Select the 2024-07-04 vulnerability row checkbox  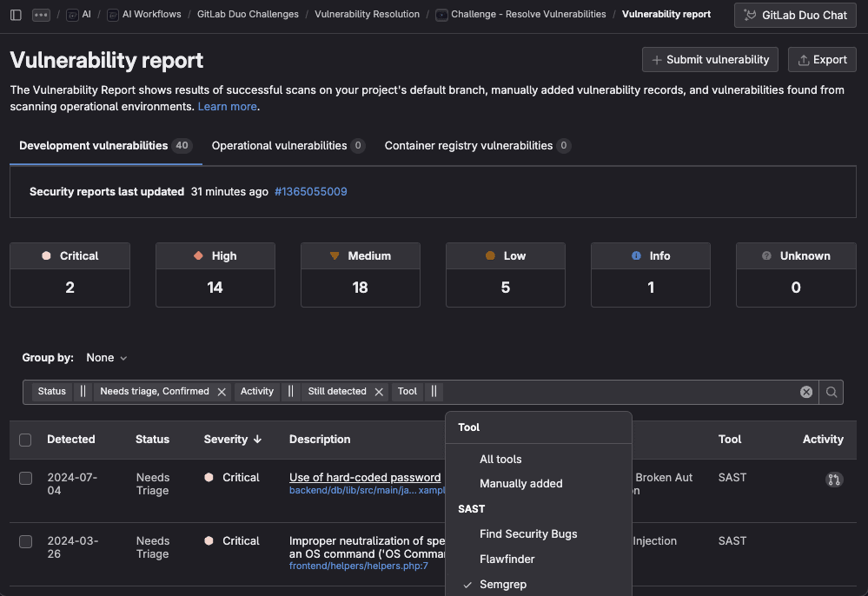point(25,478)
